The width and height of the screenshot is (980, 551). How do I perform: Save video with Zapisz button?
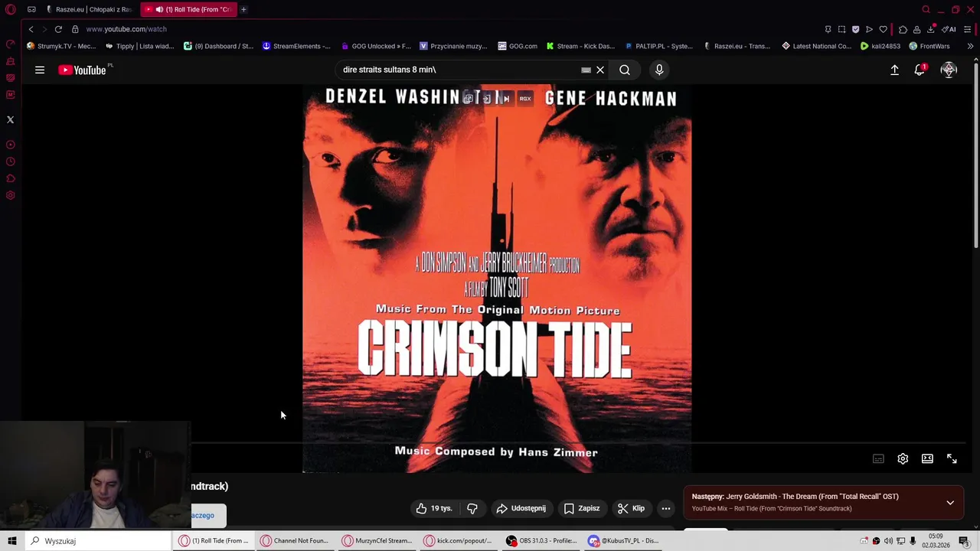click(x=582, y=508)
